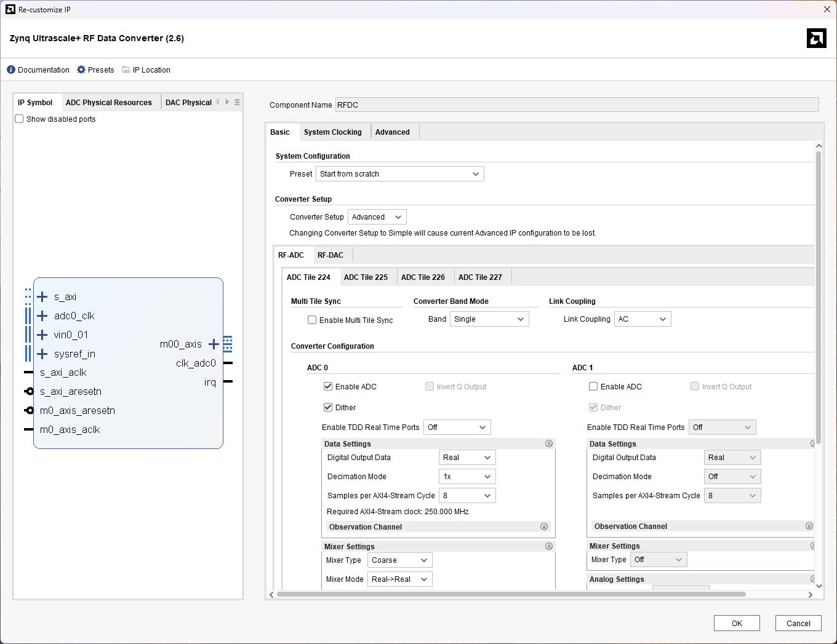Expand the s_axi port plus icon
This screenshot has width=837, height=644.
point(42,297)
